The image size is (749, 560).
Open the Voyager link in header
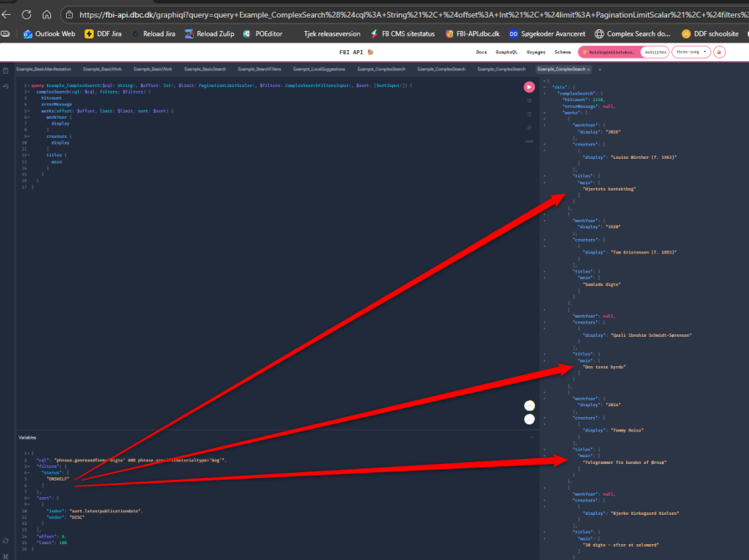pos(535,52)
